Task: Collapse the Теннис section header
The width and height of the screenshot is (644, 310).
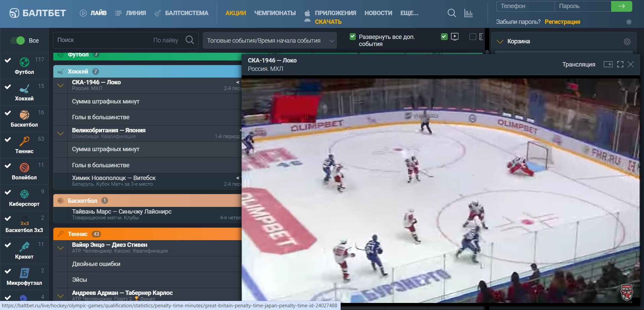Action: coord(147,234)
